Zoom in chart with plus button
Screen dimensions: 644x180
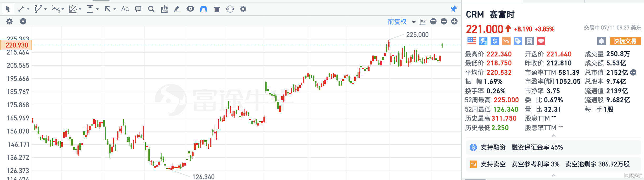pos(454,21)
